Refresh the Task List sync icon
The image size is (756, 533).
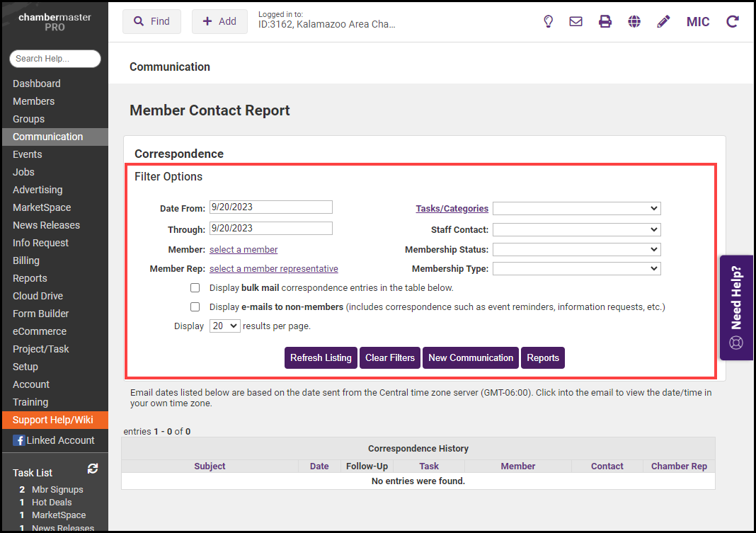[x=92, y=469]
